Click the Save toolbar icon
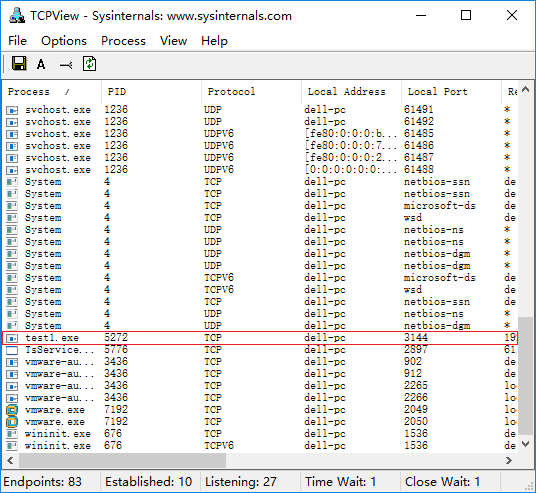Screen dimensions: 536x493 click(x=19, y=64)
